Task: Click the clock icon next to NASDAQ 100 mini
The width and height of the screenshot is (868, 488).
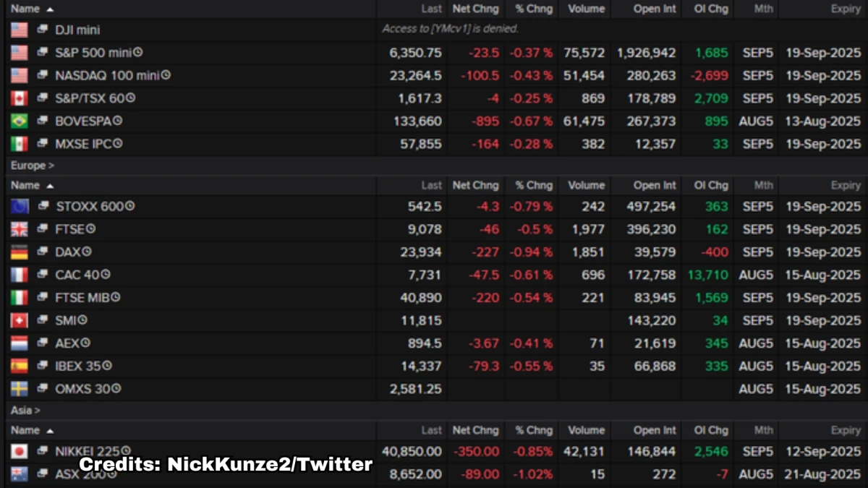Action: point(166,75)
